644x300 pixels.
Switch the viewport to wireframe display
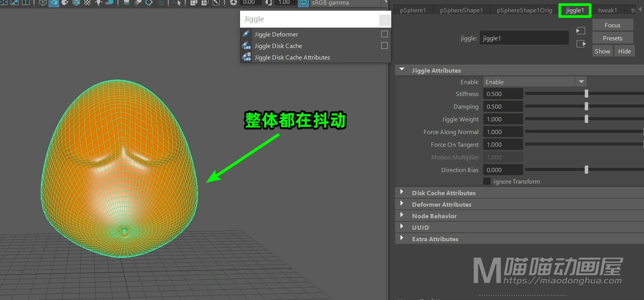(43, 3)
